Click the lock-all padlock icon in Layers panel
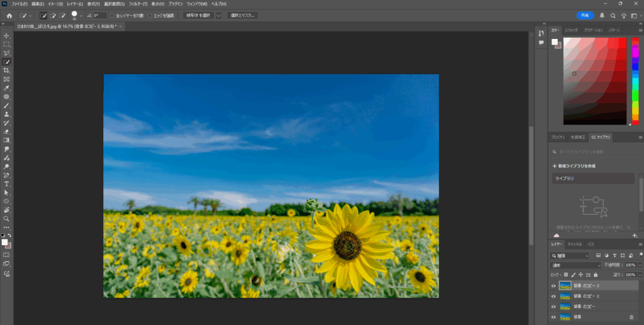 click(x=596, y=275)
